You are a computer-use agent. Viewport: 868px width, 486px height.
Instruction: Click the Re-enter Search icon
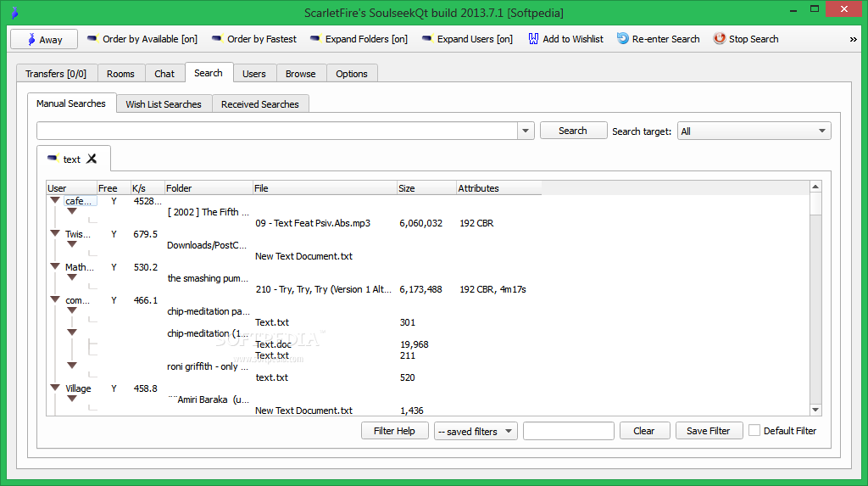point(623,39)
